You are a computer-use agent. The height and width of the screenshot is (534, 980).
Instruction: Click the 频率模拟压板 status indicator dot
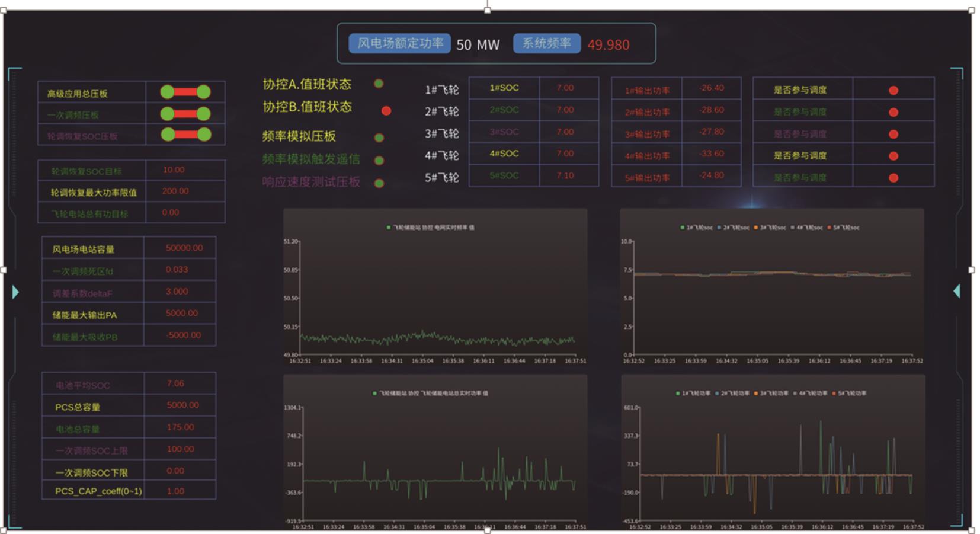379,138
